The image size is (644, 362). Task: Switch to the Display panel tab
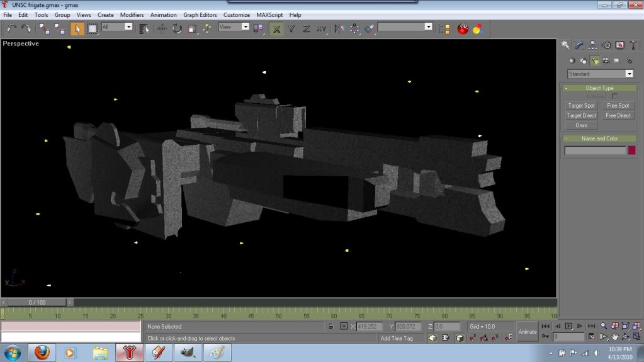click(620, 45)
